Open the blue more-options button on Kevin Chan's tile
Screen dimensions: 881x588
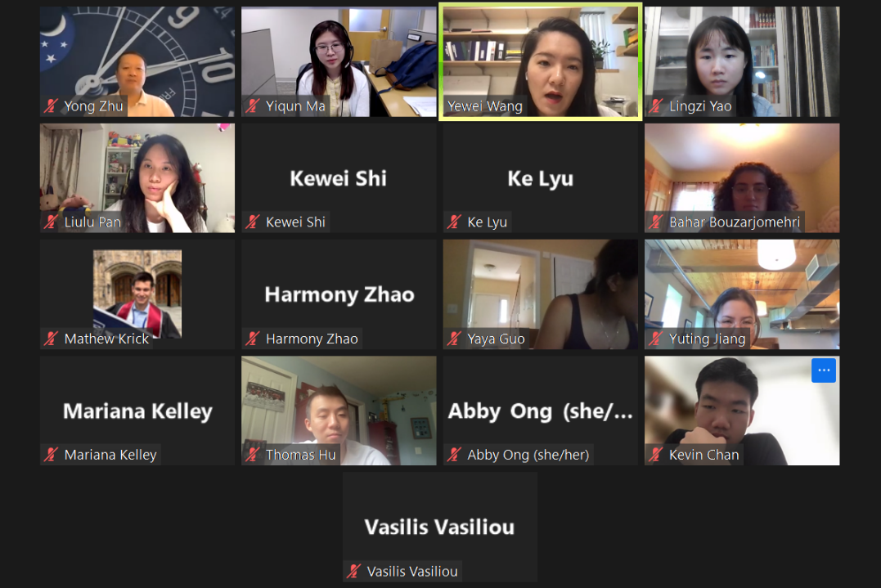pos(823,370)
